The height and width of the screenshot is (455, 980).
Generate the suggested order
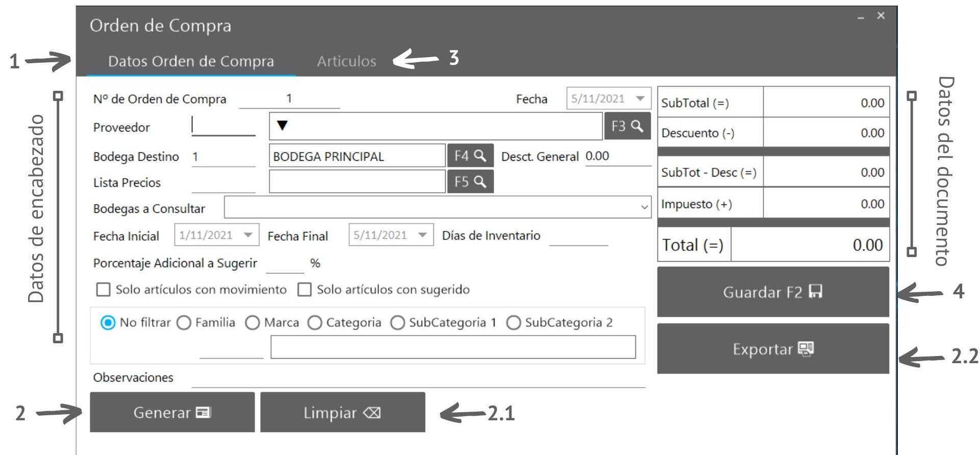coord(172,412)
